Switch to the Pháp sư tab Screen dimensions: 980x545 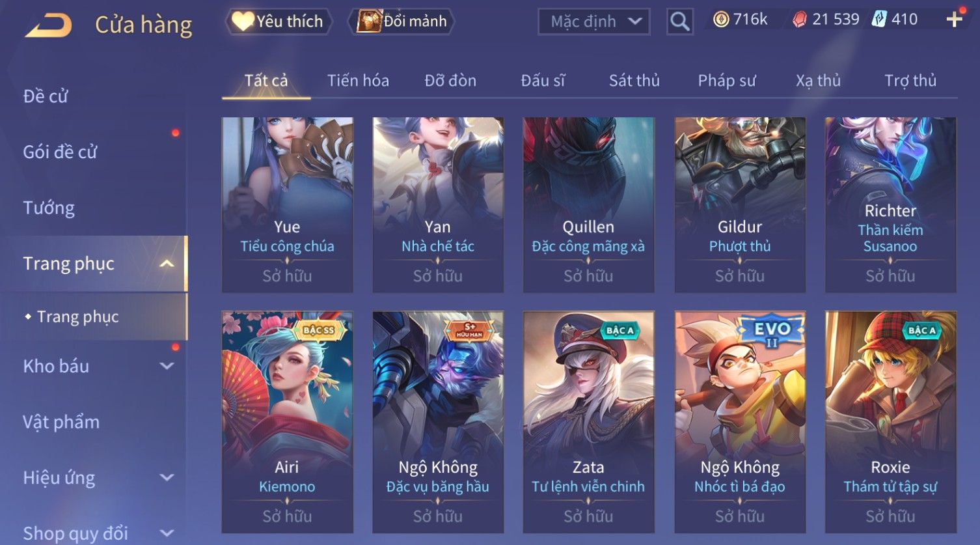[x=727, y=81]
